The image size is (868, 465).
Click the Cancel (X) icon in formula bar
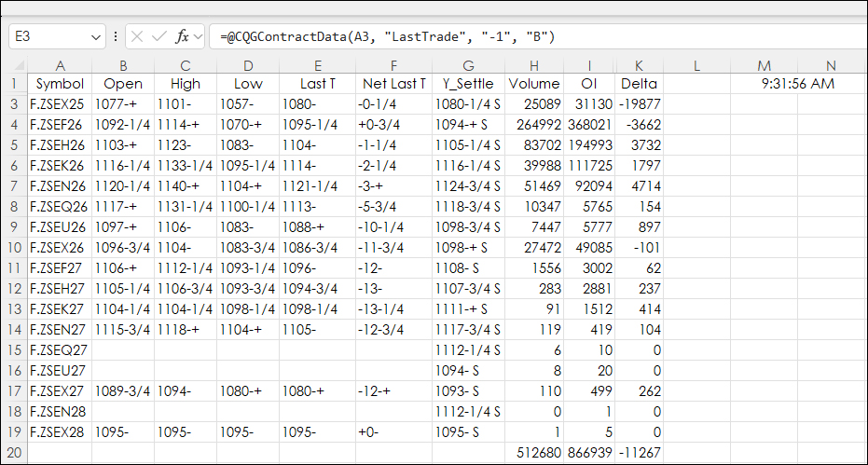click(139, 36)
